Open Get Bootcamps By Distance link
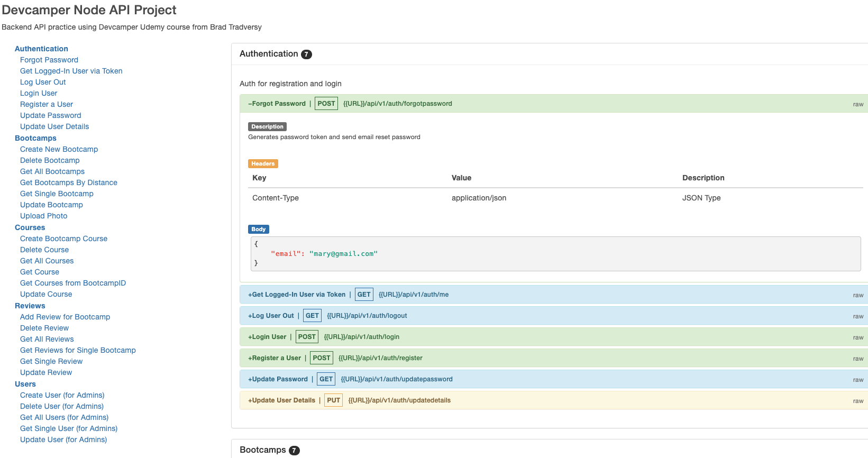868x458 pixels. (x=69, y=182)
